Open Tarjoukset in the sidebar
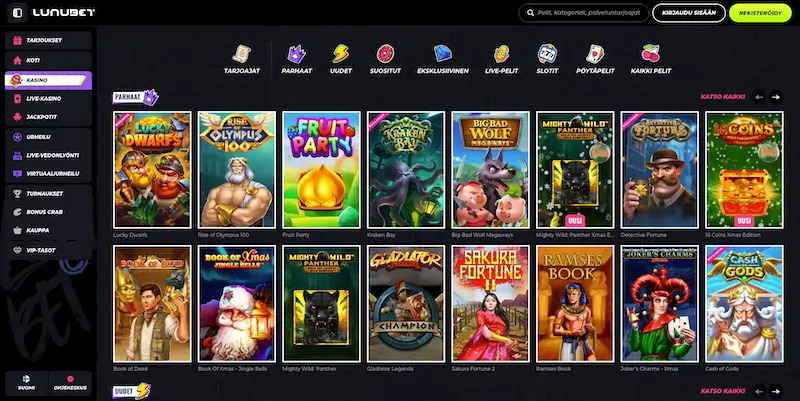This screenshot has width=800, height=401. tap(48, 40)
